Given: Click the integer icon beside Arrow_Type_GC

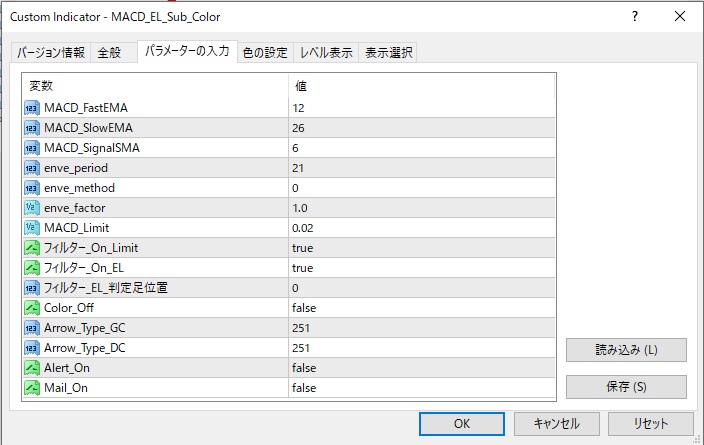Looking at the screenshot, I should [32, 328].
